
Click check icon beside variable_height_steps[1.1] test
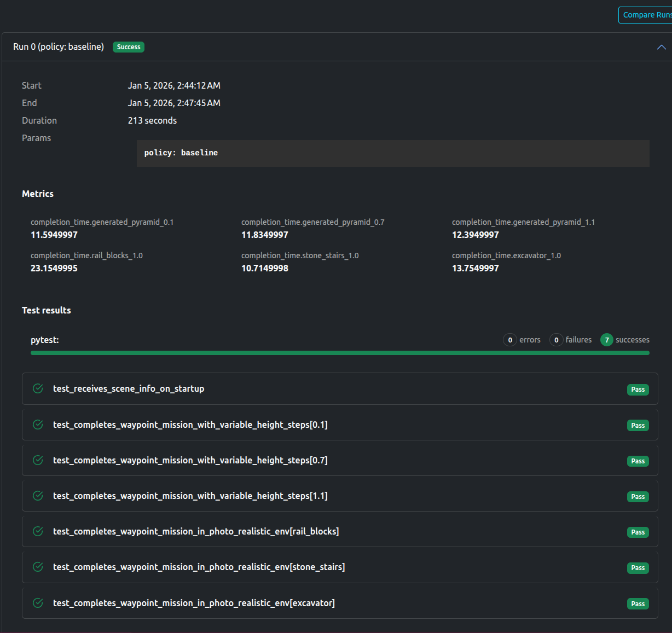click(x=38, y=496)
